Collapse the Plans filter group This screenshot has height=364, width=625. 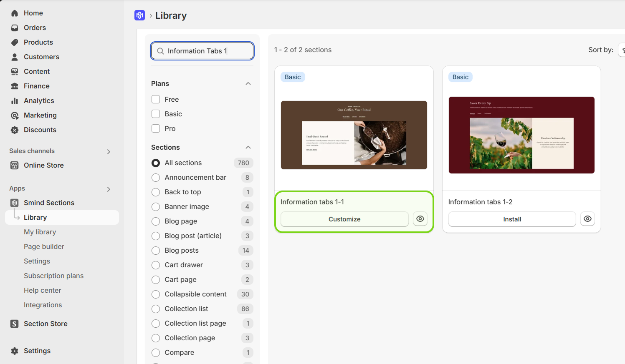[248, 84]
